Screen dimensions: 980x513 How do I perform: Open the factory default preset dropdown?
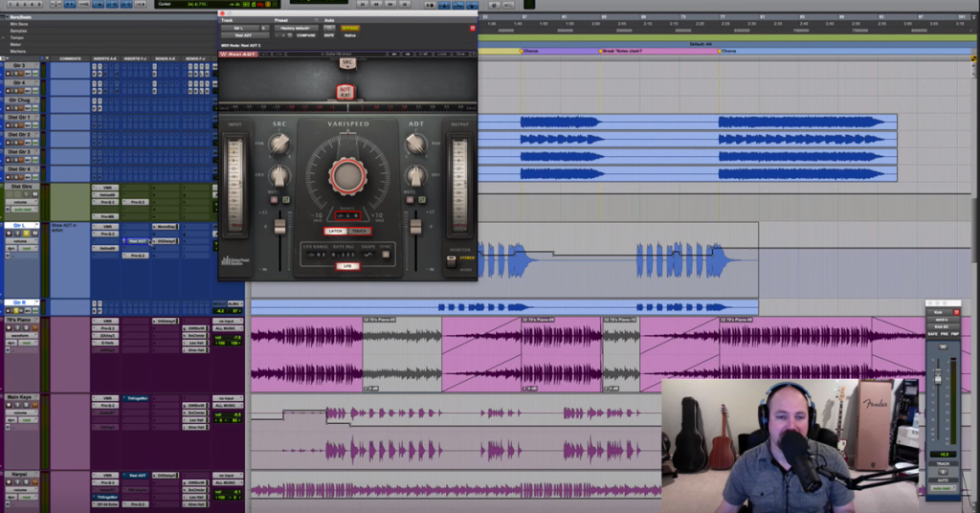(x=297, y=28)
